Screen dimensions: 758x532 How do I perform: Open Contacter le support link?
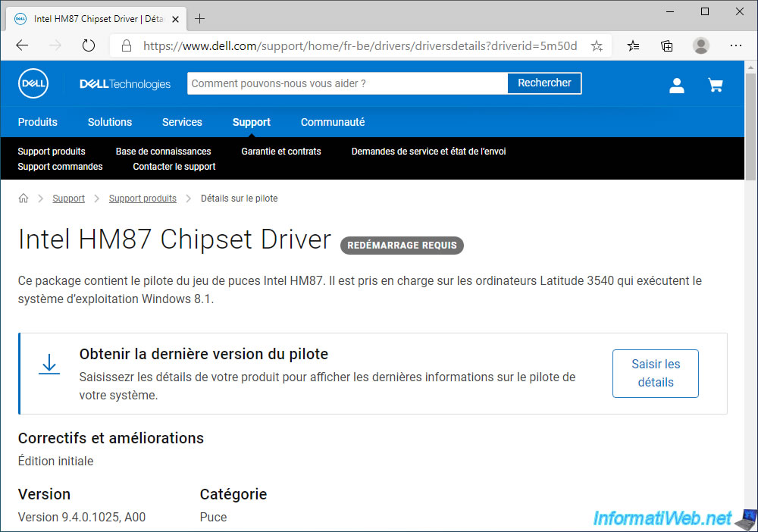[x=174, y=166]
